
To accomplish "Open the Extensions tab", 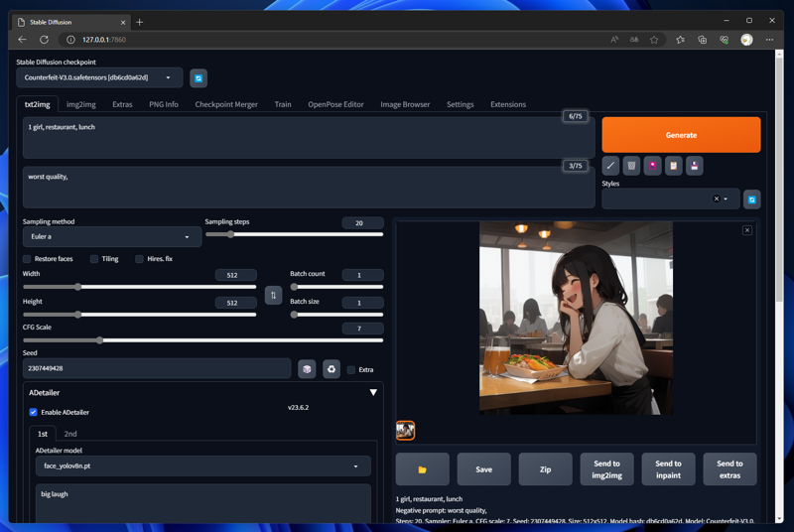I will pos(508,104).
